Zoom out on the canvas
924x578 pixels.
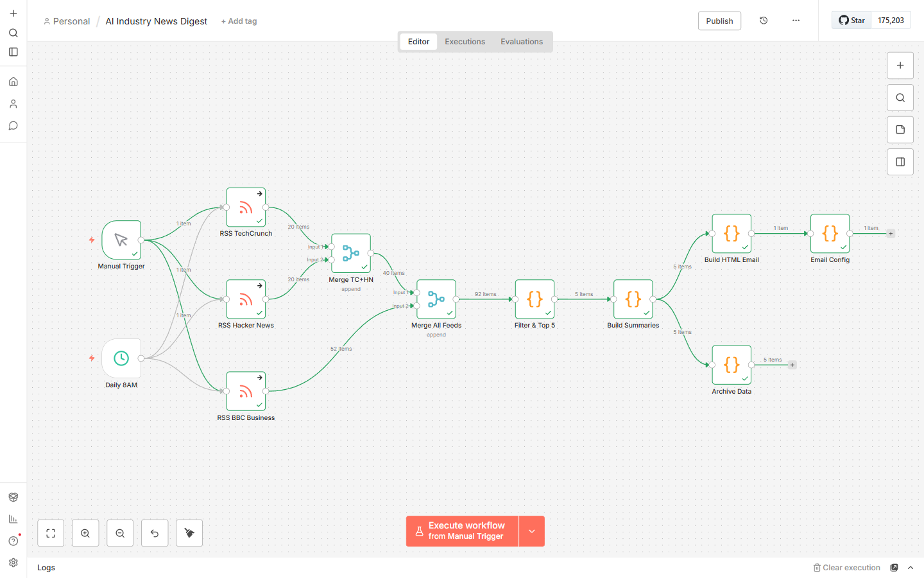coord(120,532)
